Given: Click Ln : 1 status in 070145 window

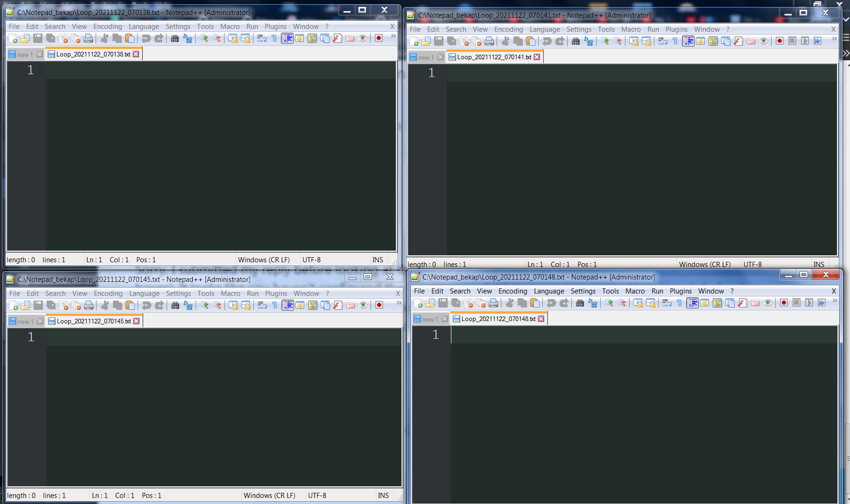Looking at the screenshot, I should (100, 496).
